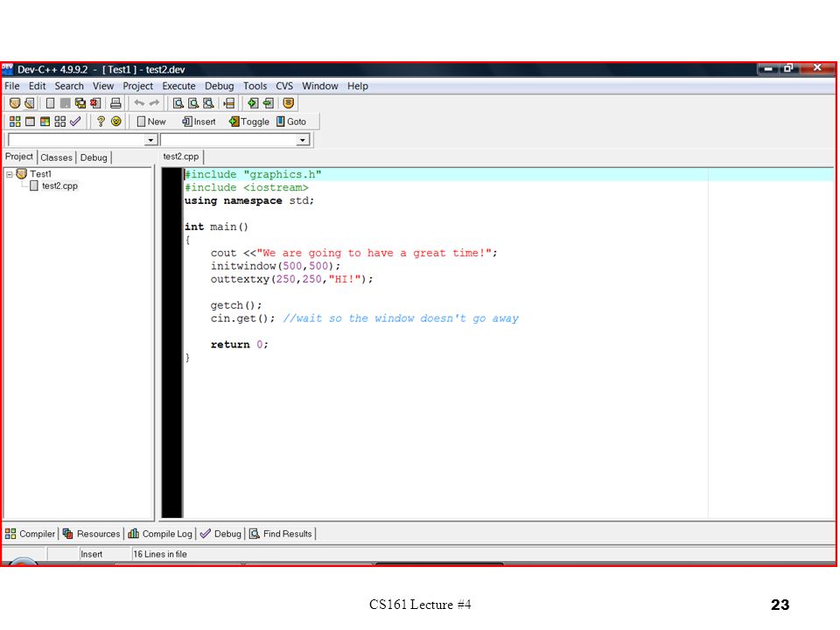The width and height of the screenshot is (840, 630).
Task: Click the Help question mark icon
Action: [100, 122]
